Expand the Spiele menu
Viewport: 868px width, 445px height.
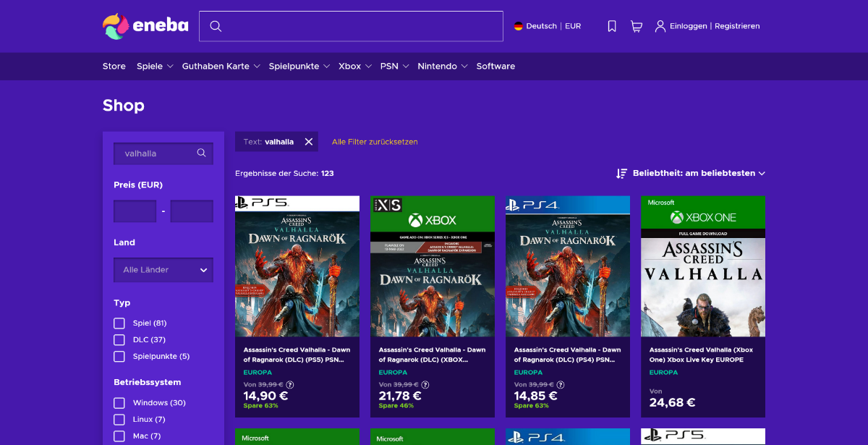(x=155, y=66)
